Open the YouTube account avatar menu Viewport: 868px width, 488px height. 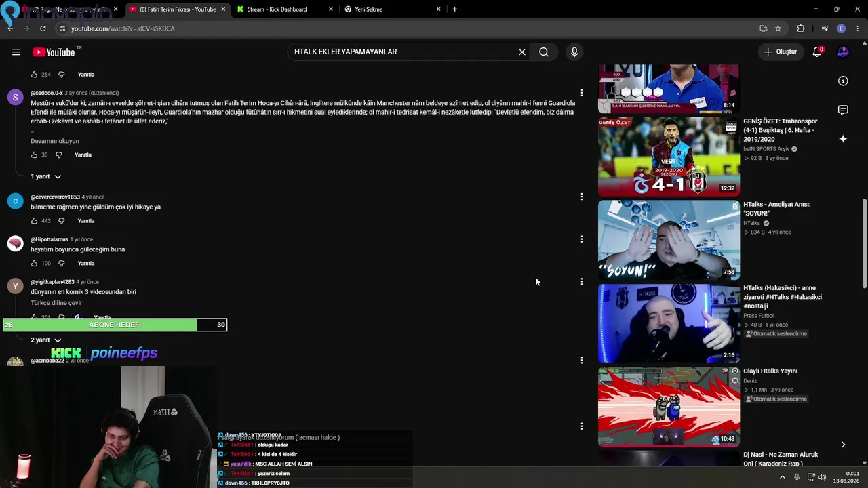[843, 52]
